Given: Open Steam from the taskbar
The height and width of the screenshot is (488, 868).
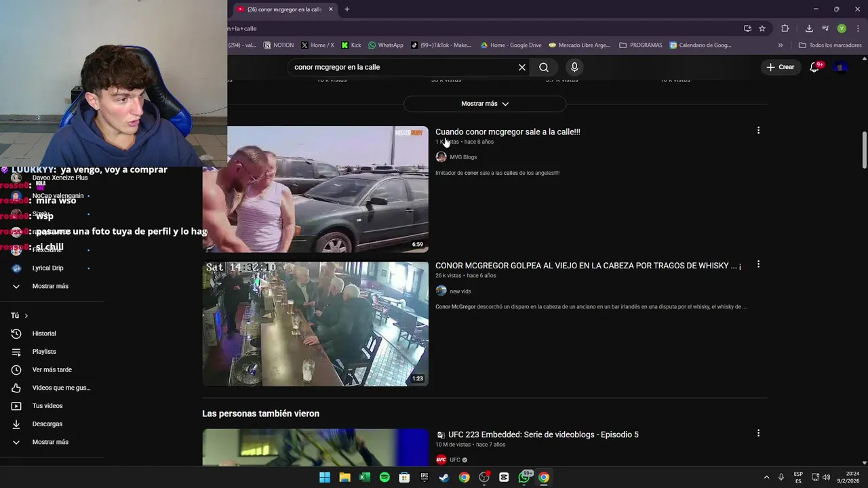Looking at the screenshot, I should (444, 477).
